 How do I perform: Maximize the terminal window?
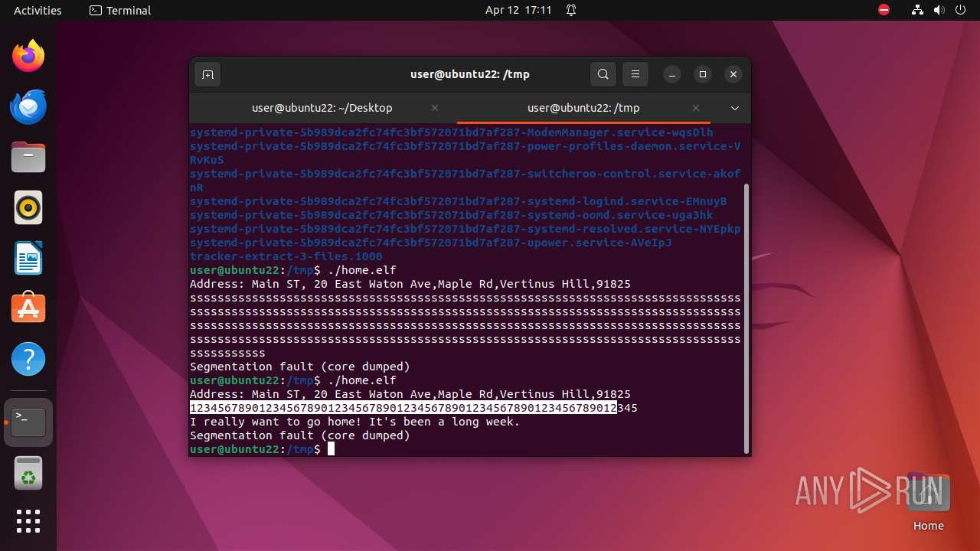pyautogui.click(x=703, y=74)
